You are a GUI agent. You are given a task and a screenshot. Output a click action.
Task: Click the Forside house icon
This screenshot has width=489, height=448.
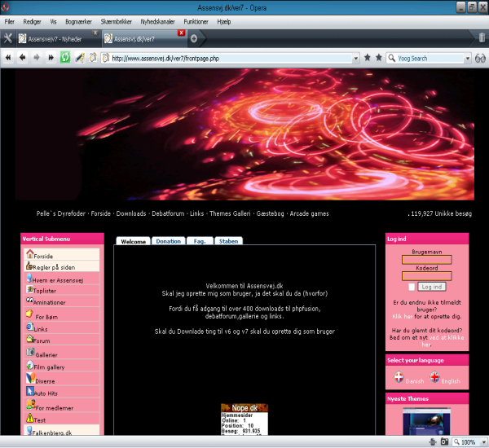(29, 254)
